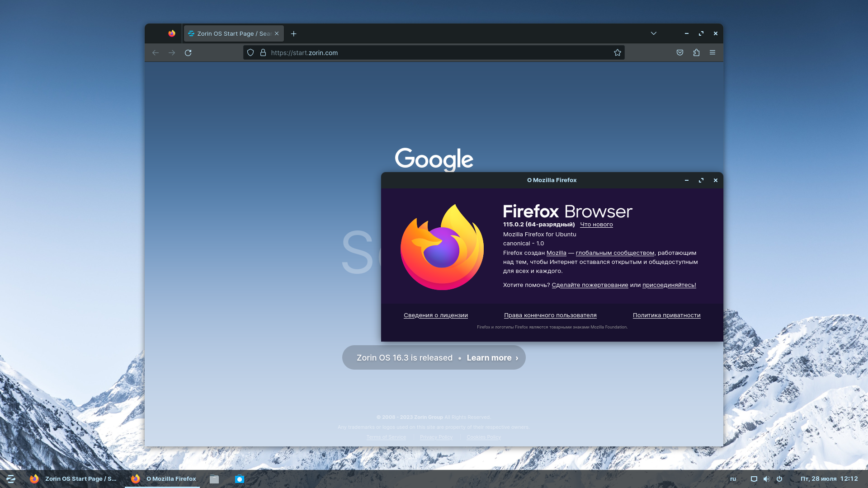Viewport: 868px width, 488px height.
Task: Click 'Политика приватности' link
Action: [666, 315]
